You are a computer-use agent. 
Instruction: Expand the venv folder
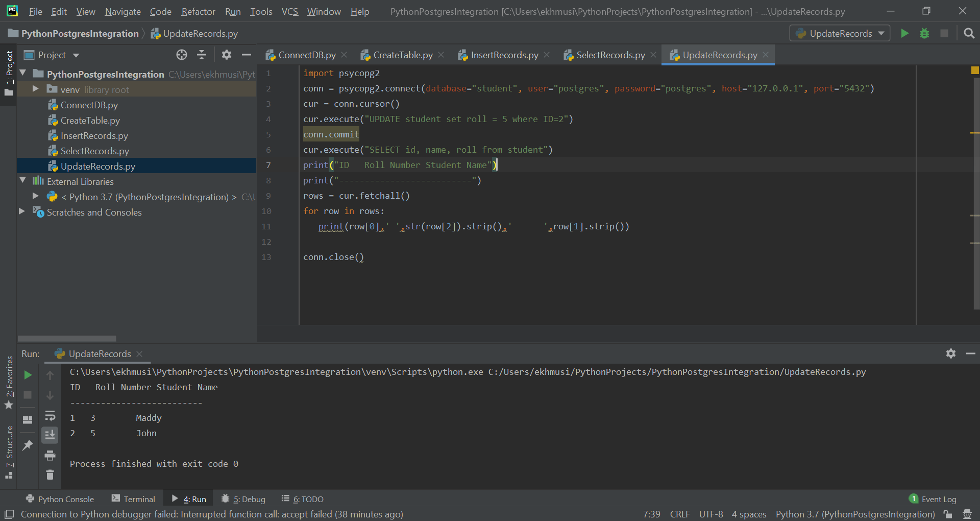[x=35, y=89]
